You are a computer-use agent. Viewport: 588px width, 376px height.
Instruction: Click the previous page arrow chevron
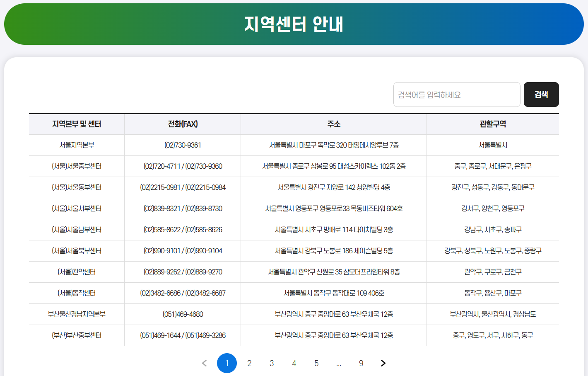click(204, 363)
